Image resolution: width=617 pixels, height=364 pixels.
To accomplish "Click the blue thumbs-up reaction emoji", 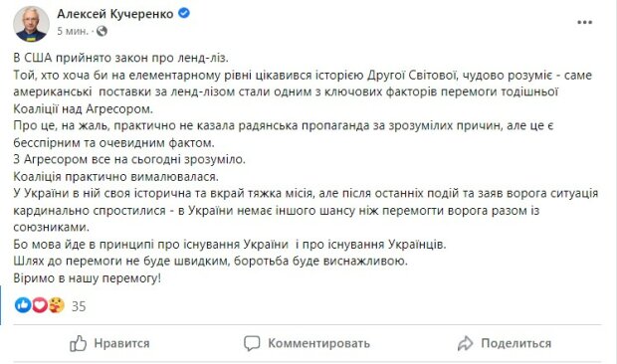I will pyautogui.click(x=23, y=305).
